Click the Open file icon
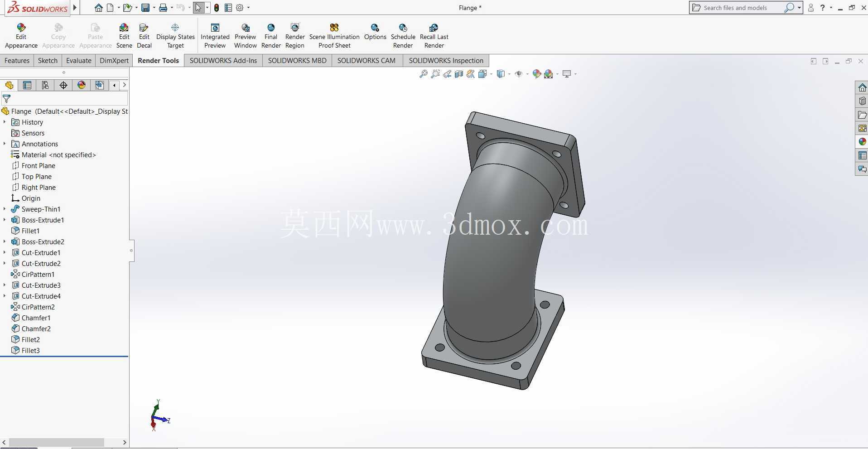Viewport: 868px width, 449px height. coord(128,8)
